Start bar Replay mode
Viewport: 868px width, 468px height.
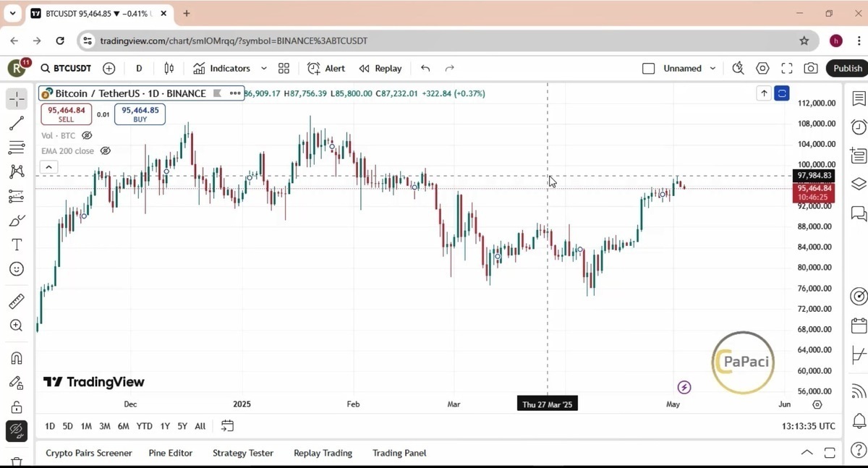click(x=380, y=69)
